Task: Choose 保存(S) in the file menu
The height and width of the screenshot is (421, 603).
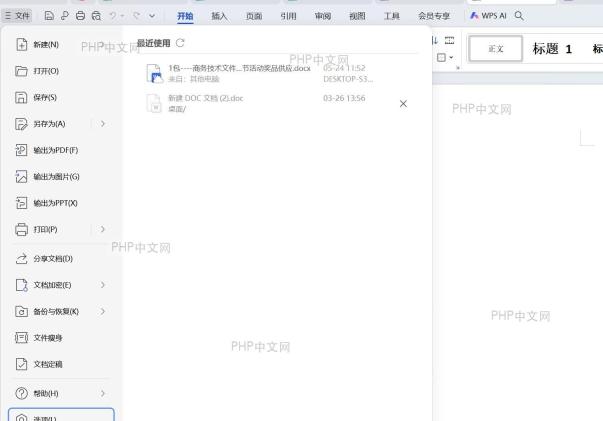Action: coord(61,98)
